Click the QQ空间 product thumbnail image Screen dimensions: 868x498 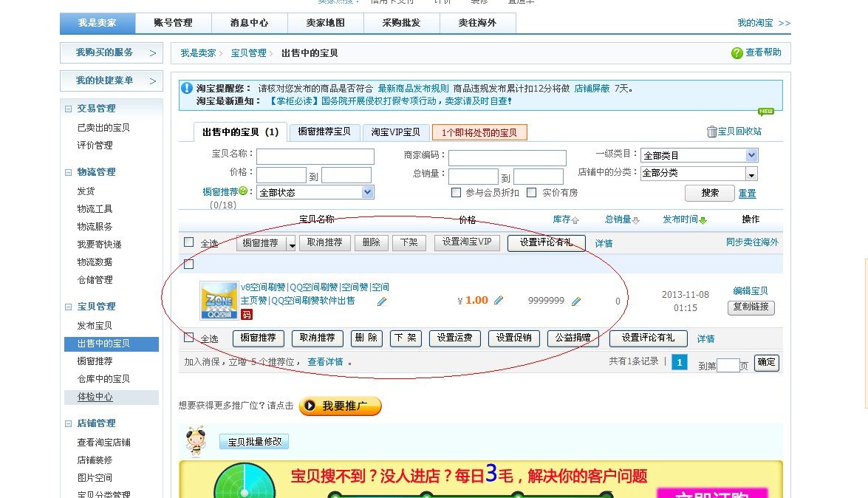pyautogui.click(x=219, y=301)
